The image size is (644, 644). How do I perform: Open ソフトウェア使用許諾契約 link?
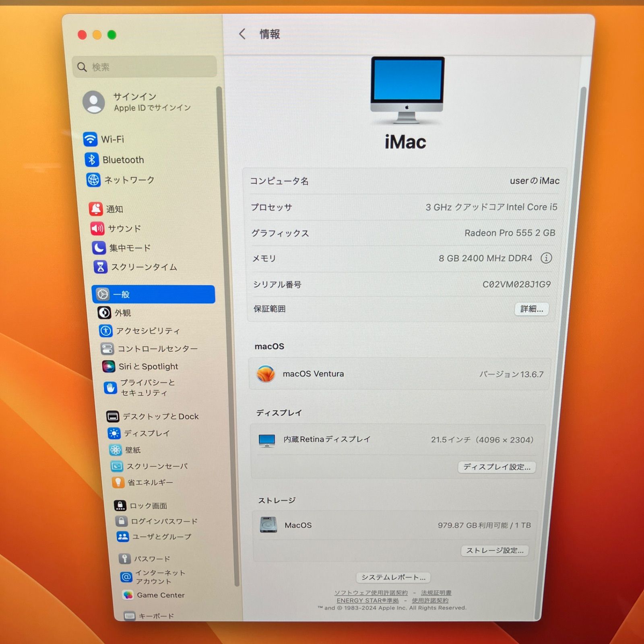(371, 592)
